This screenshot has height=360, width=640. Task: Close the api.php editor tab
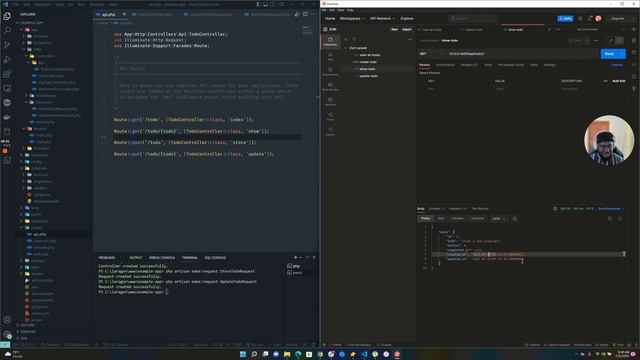tap(124, 14)
